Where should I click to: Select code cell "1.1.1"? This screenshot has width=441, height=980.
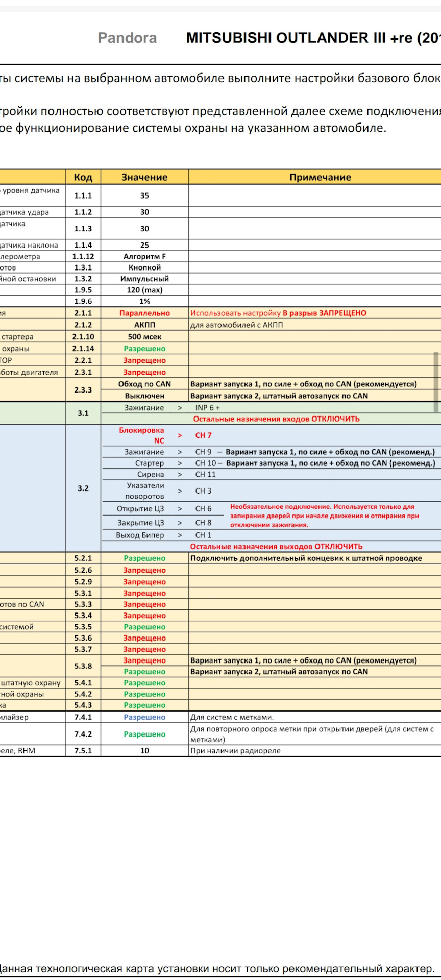(x=83, y=195)
